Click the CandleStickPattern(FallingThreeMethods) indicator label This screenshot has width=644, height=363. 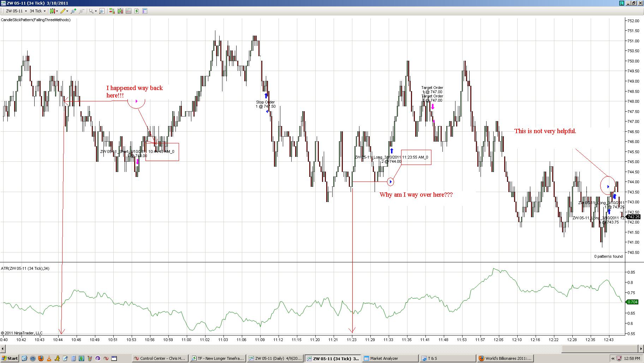36,20
